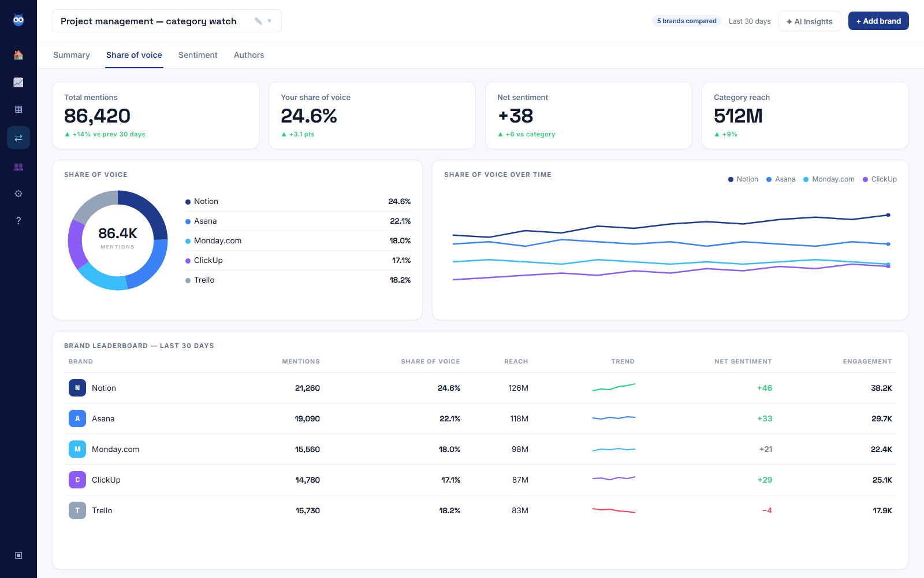Image resolution: width=924 pixels, height=578 pixels.
Task: Sort leaderboard by Share of Voice column
Action: pos(430,361)
